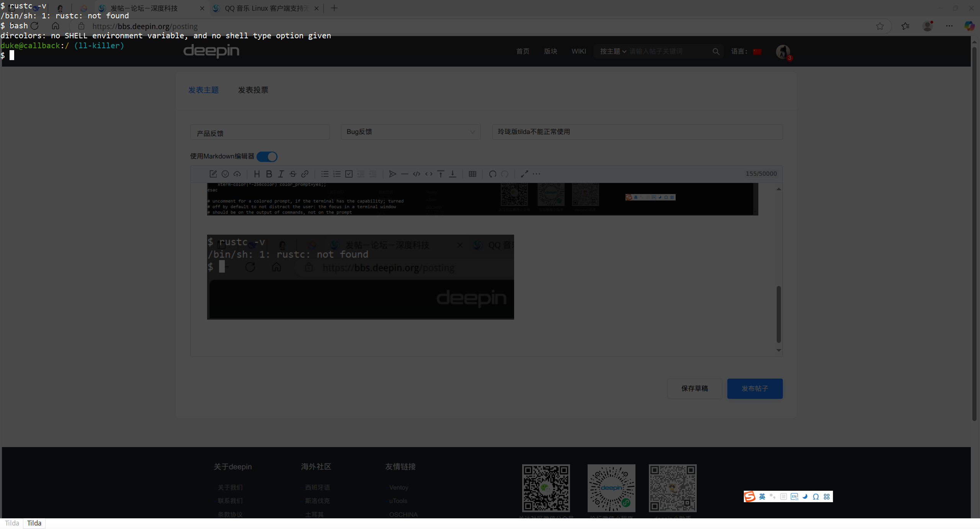
Task: Insert a numbered ordered list
Action: (337, 174)
